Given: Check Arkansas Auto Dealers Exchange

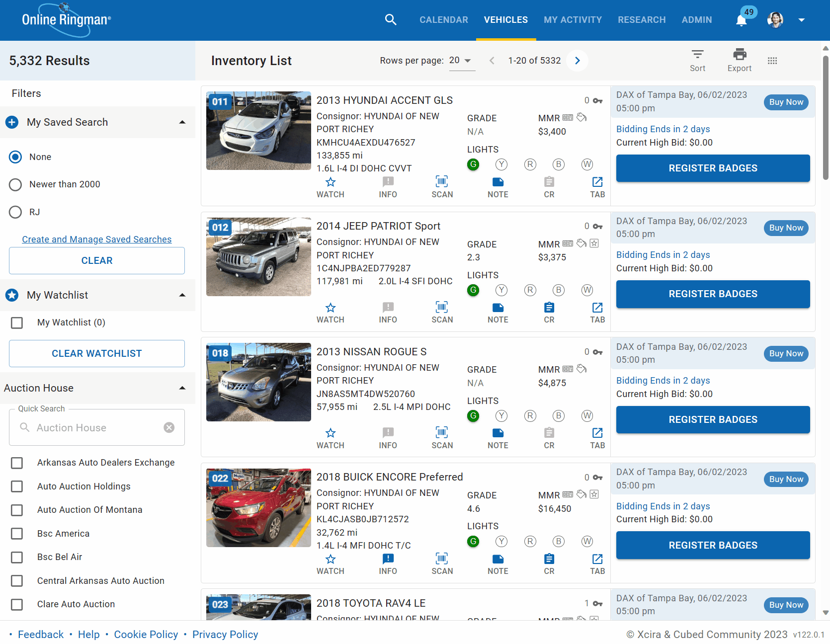Looking at the screenshot, I should coord(17,463).
